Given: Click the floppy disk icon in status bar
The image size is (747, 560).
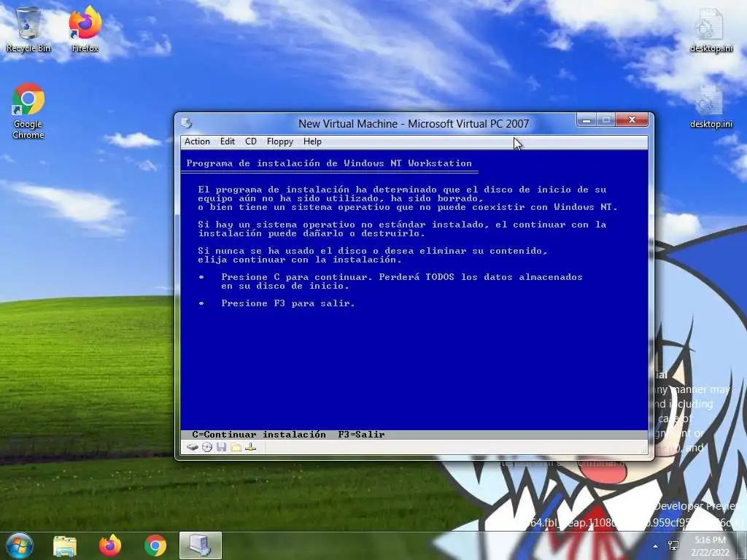Looking at the screenshot, I should click(221, 447).
